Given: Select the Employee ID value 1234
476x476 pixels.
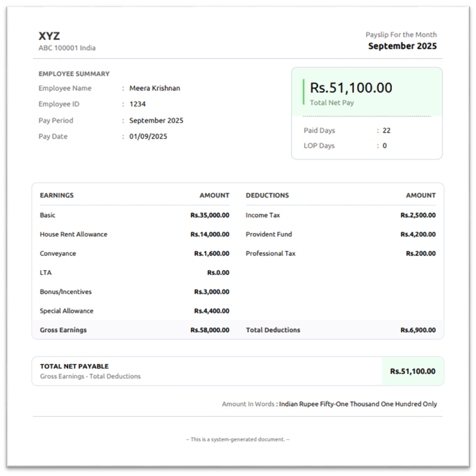Looking at the screenshot, I should [138, 104].
